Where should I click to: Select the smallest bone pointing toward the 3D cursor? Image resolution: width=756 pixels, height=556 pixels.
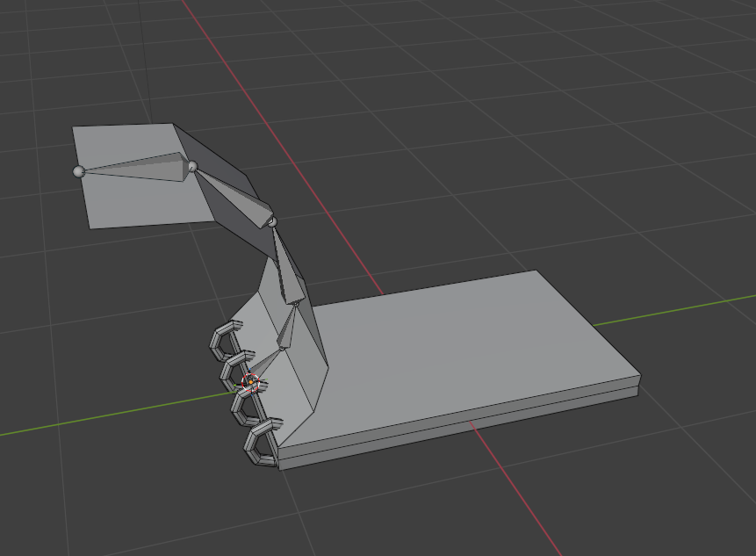266,364
